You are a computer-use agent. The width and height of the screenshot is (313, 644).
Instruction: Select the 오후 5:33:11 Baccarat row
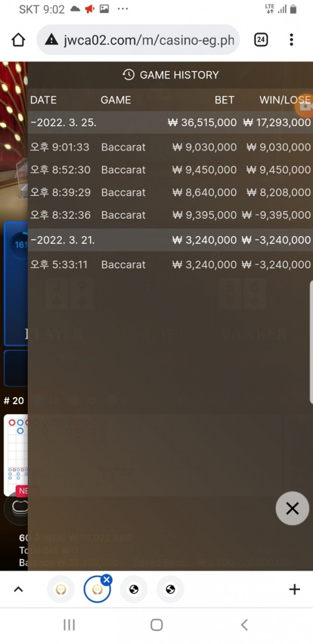[x=170, y=264]
